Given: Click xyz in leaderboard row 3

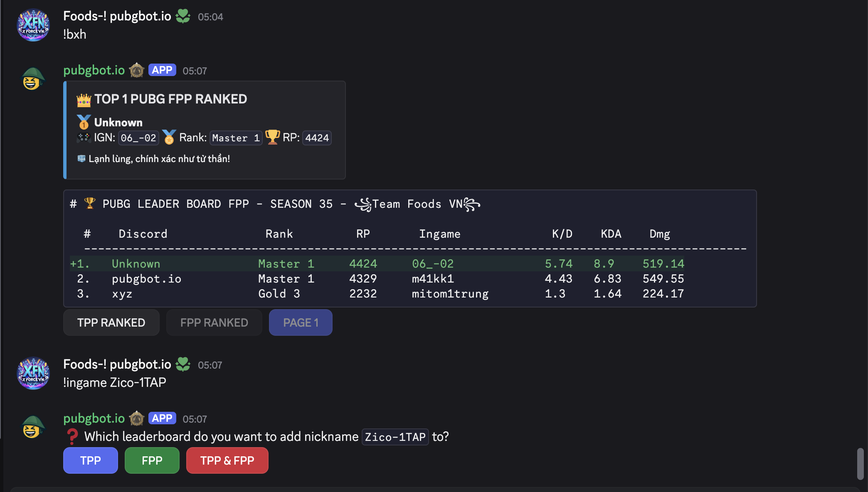Looking at the screenshot, I should 122,294.
